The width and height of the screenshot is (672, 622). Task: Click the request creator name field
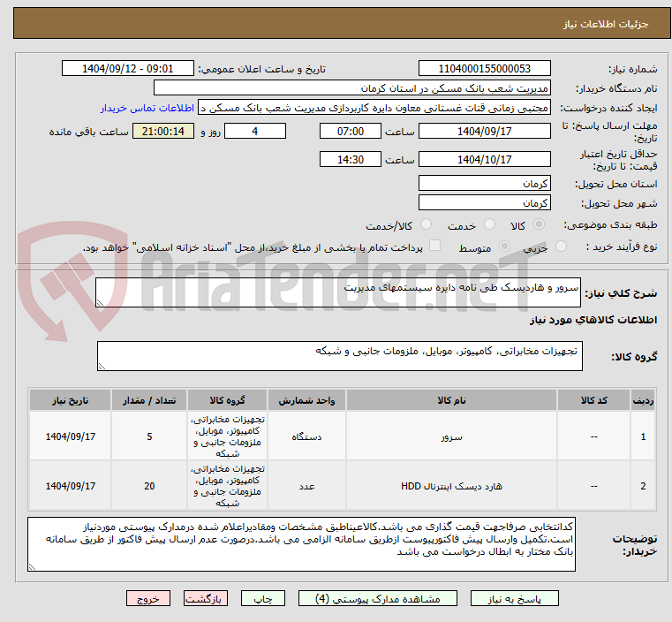[374, 108]
